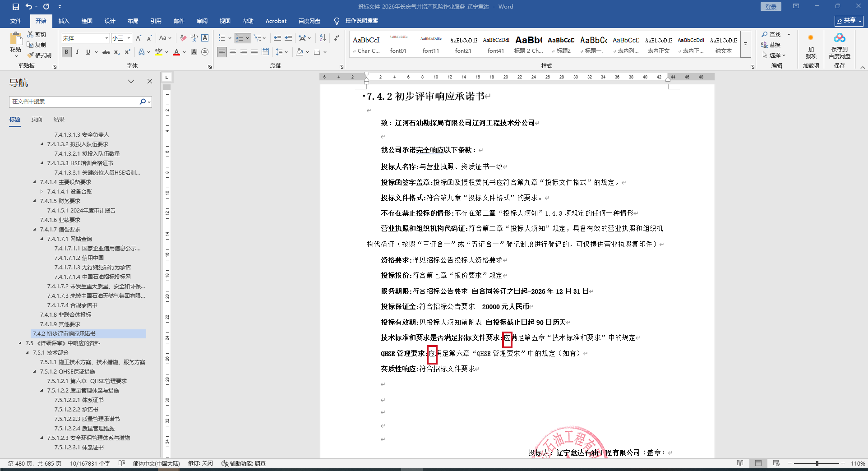Apply superscript formatting
Image resolution: width=868 pixels, height=471 pixels.
click(128, 52)
